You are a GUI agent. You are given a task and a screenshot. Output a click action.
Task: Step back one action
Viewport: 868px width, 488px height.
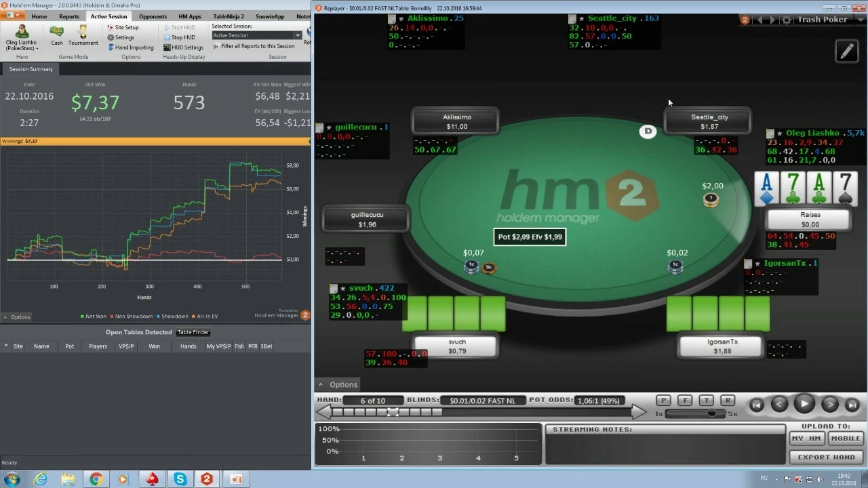(x=780, y=405)
